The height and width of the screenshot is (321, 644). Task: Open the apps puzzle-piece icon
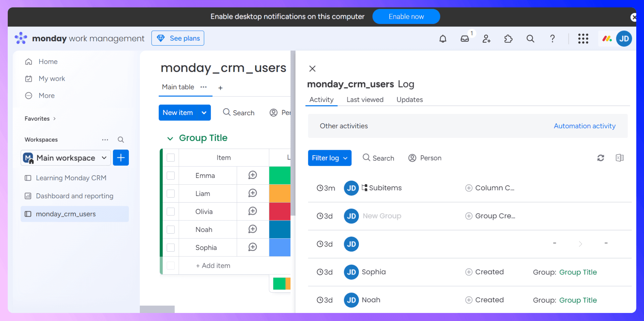pyautogui.click(x=508, y=39)
